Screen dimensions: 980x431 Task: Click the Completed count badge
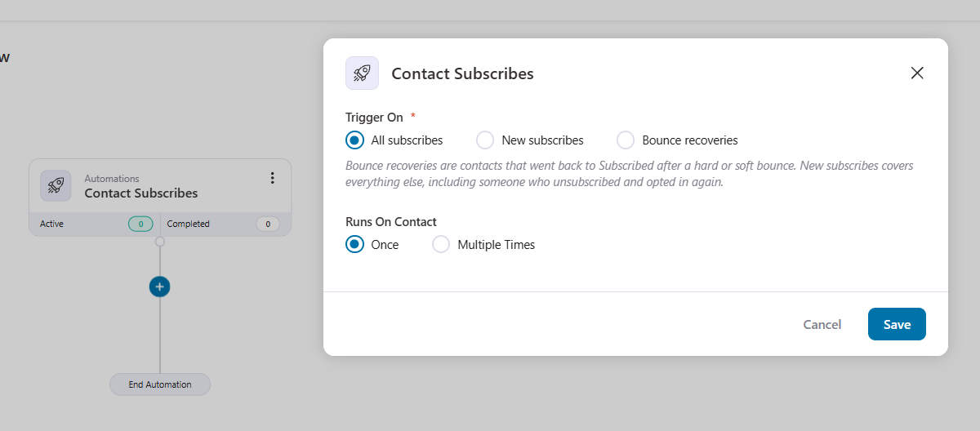(268, 224)
